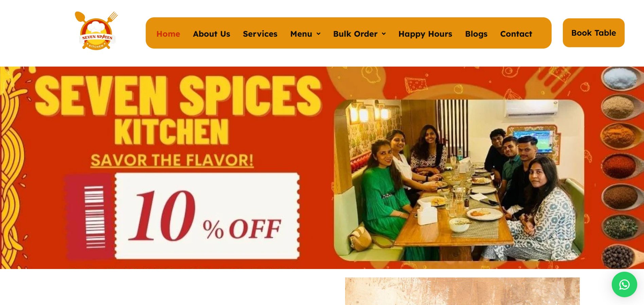644x305 pixels.
Task: Click the Seven Spices Kitchen logo
Action: point(96,31)
